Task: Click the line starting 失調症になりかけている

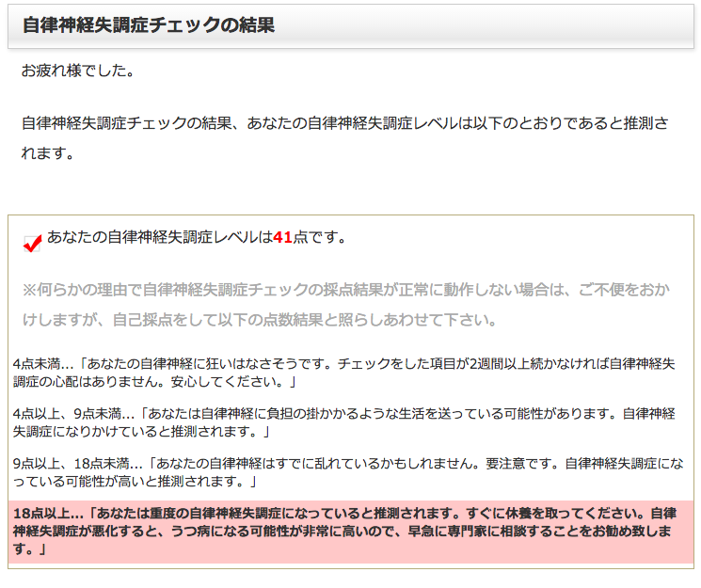Action: 141,432
